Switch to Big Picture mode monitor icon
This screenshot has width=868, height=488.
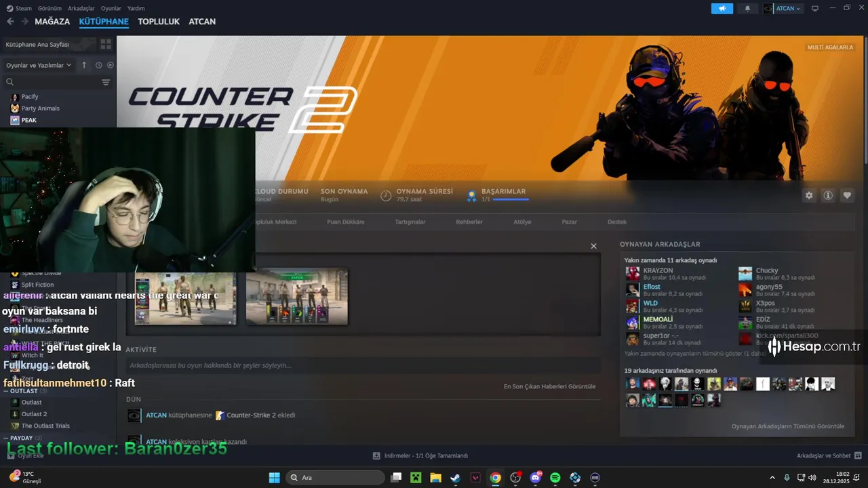coord(815,9)
